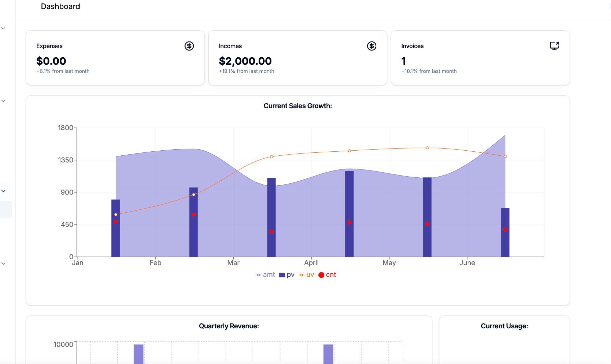Viewport: 611px width, 364px height.
Task: Click the Jan x-axis label
Action: (x=78, y=263)
